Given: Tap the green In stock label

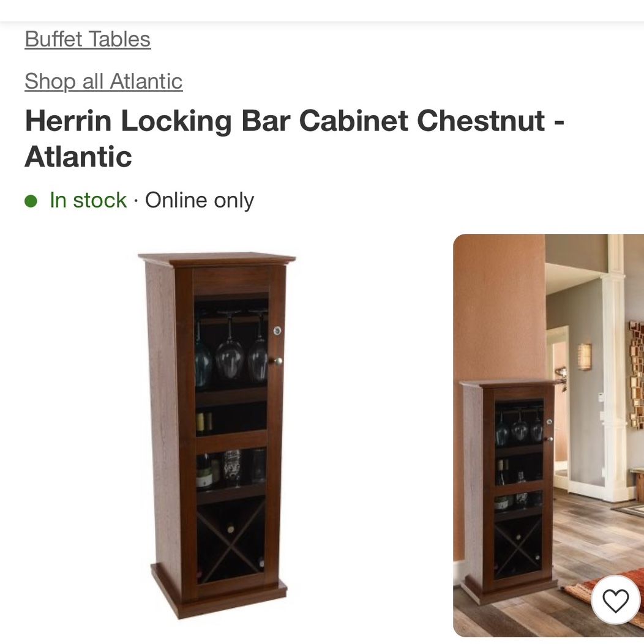Looking at the screenshot, I should coord(88,200).
